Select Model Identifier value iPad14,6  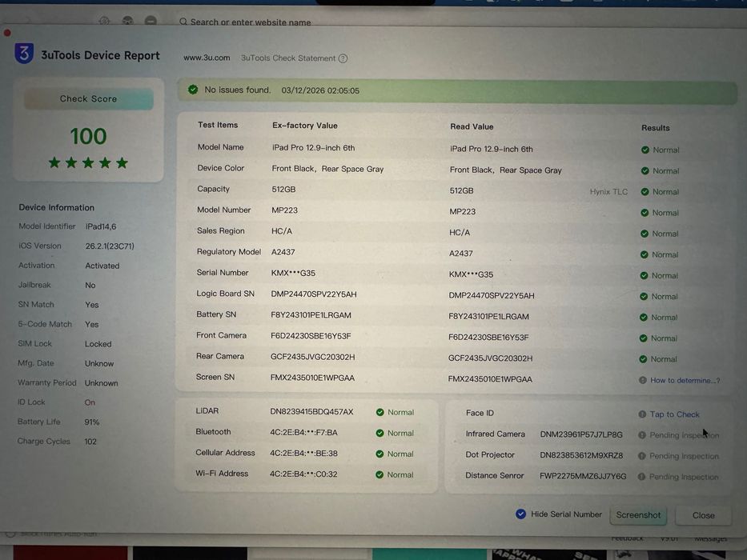point(101,226)
